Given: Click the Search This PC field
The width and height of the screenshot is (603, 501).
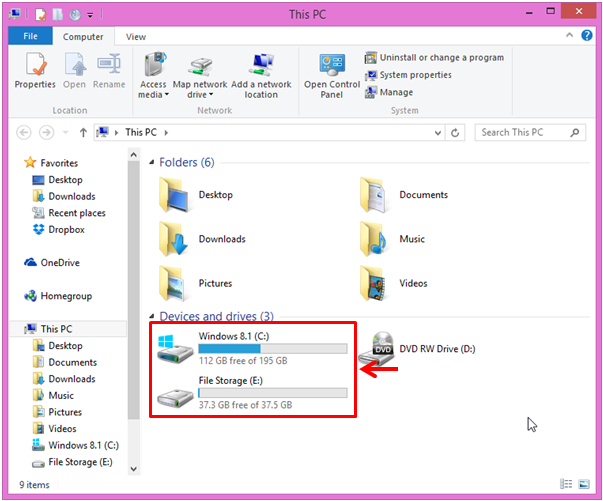Looking at the screenshot, I should click(530, 133).
